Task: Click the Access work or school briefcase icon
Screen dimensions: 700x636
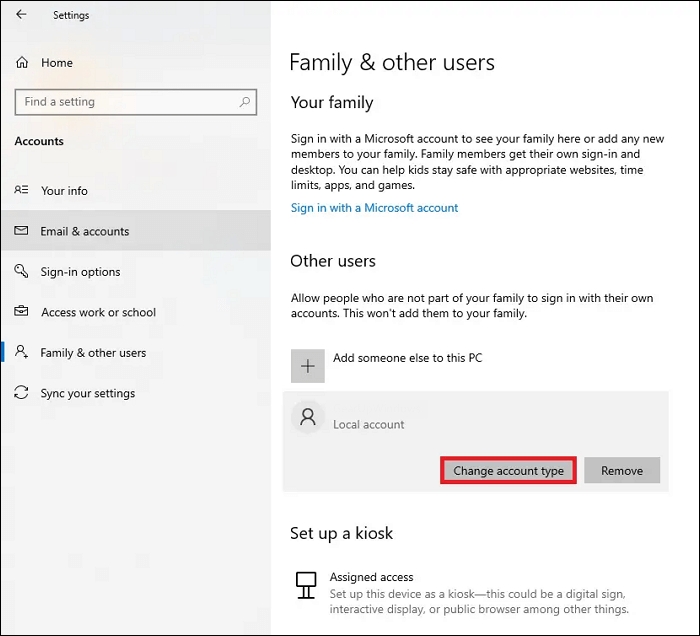Action: (x=21, y=312)
